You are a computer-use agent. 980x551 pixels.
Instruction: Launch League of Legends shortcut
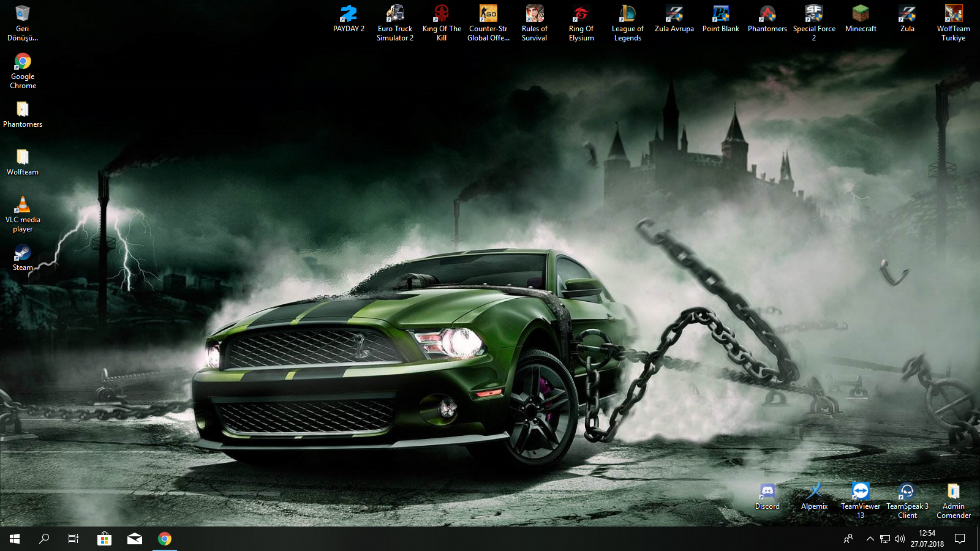tap(628, 23)
